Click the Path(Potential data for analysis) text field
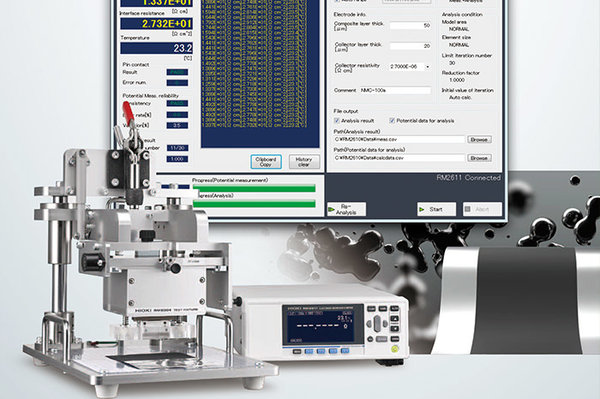Viewport: 600px width, 399px height. tap(399, 158)
